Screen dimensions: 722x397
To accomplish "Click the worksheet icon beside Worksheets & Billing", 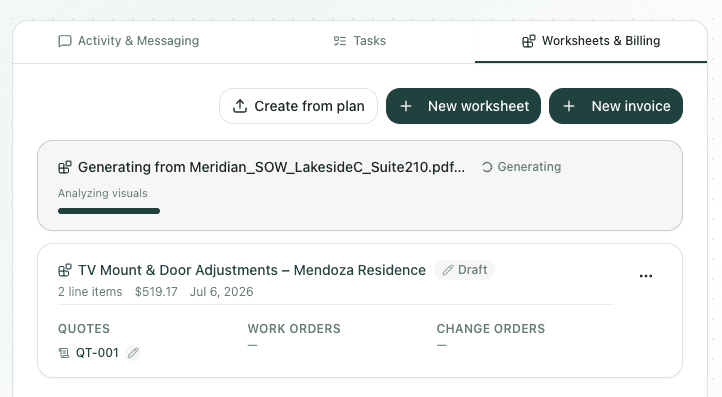I will [x=529, y=41].
